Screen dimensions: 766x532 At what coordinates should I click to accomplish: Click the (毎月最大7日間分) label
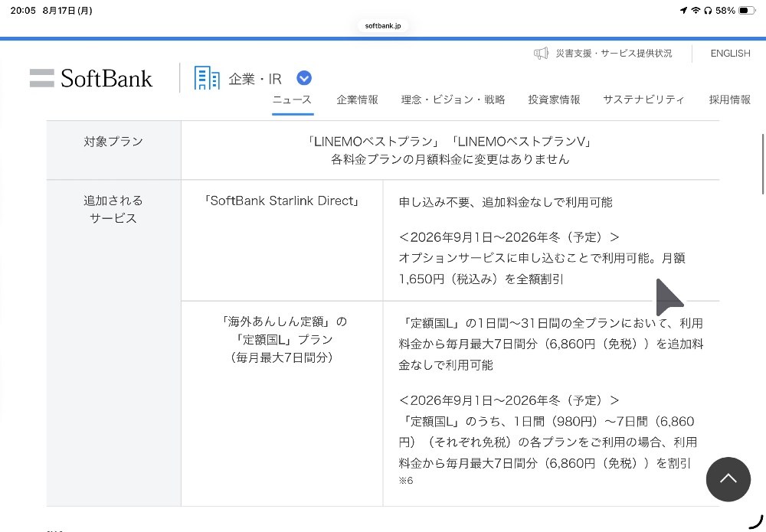tap(282, 357)
